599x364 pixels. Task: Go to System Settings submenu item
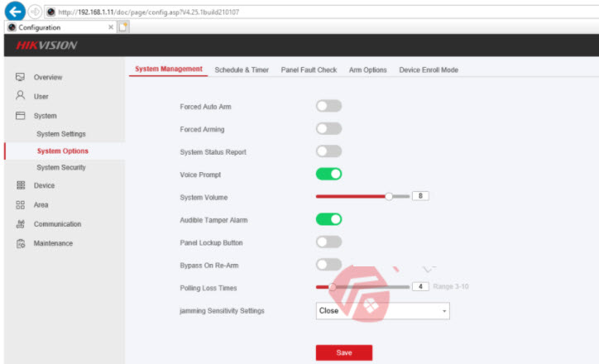[61, 134]
